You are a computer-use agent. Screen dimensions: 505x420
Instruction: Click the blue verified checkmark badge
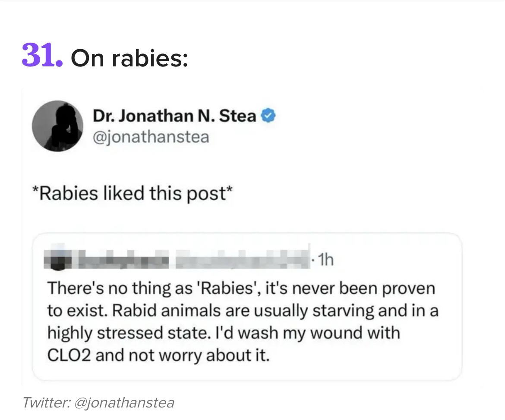click(269, 116)
